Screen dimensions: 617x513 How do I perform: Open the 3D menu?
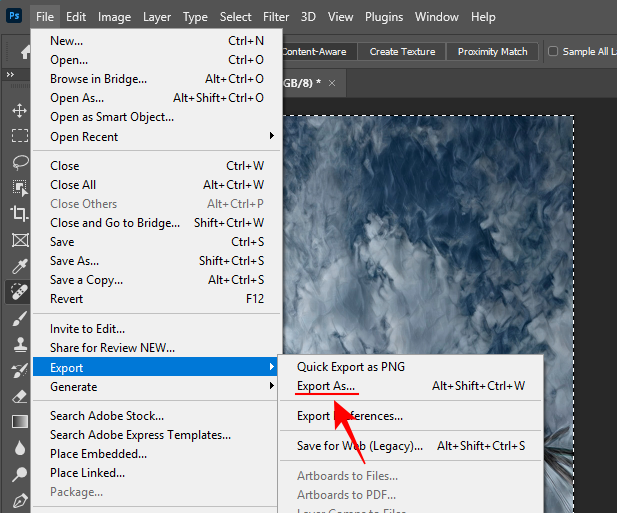click(x=308, y=17)
